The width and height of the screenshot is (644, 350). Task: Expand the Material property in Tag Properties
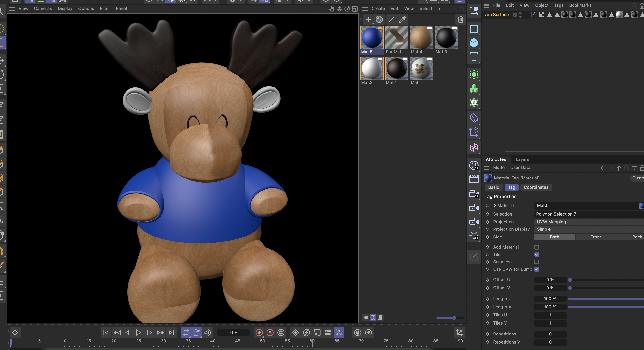click(495, 205)
